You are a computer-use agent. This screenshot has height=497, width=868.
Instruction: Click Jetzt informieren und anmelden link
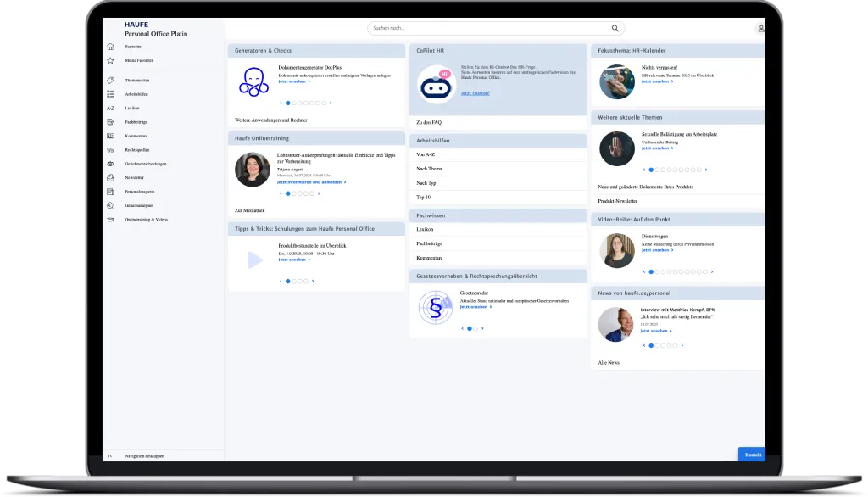point(311,182)
